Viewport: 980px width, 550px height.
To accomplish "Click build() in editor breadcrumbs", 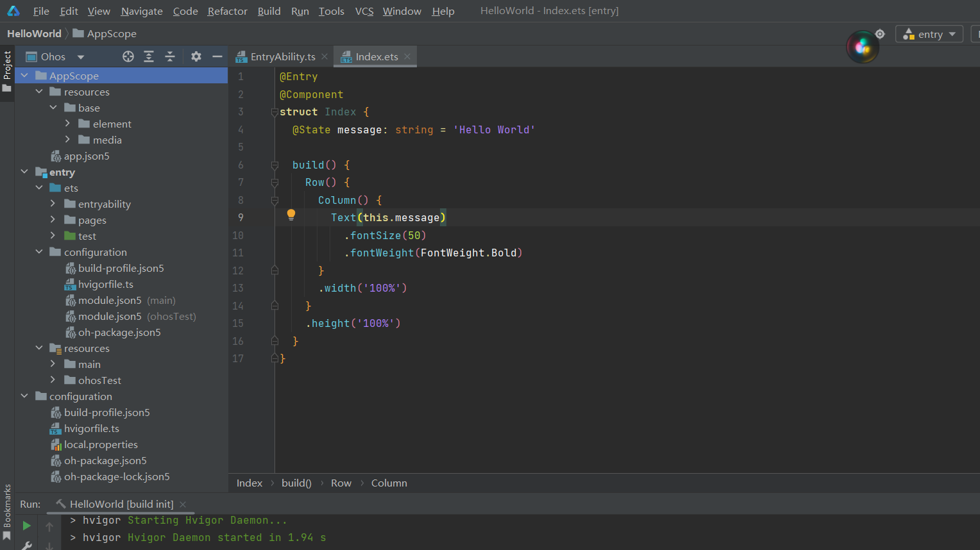I will [296, 483].
